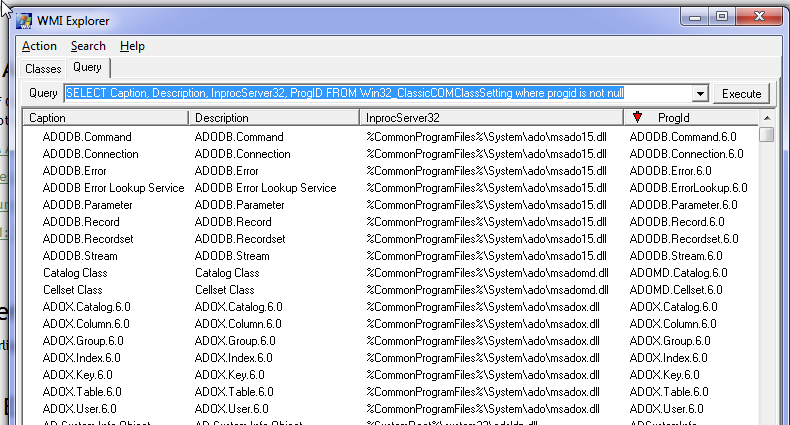This screenshot has width=790, height=425.
Task: Click ADODB.Recordset.6.0 in ProgId column
Action: pos(684,239)
